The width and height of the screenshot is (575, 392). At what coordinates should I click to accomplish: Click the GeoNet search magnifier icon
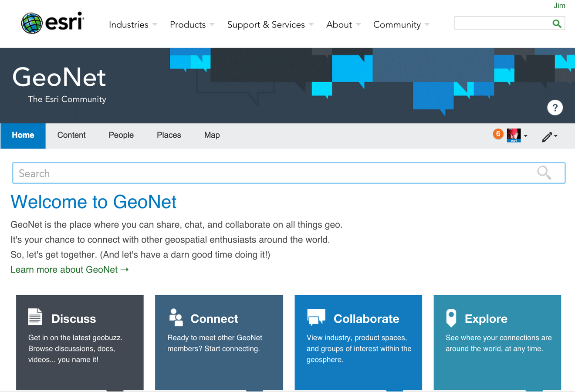coord(544,173)
